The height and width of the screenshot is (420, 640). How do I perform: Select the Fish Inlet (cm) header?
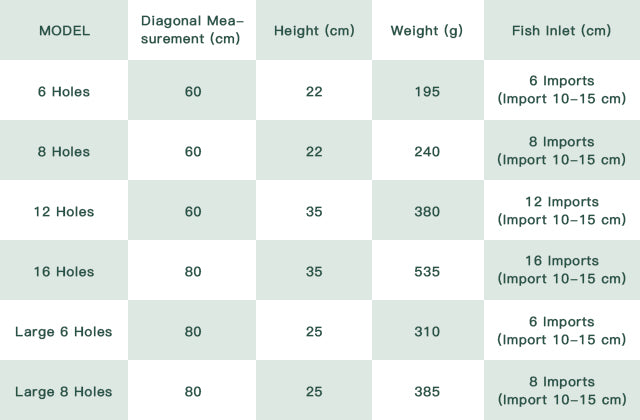[x=561, y=30]
